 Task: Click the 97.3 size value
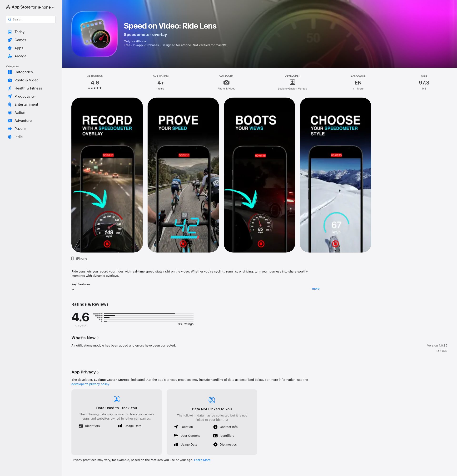click(424, 83)
